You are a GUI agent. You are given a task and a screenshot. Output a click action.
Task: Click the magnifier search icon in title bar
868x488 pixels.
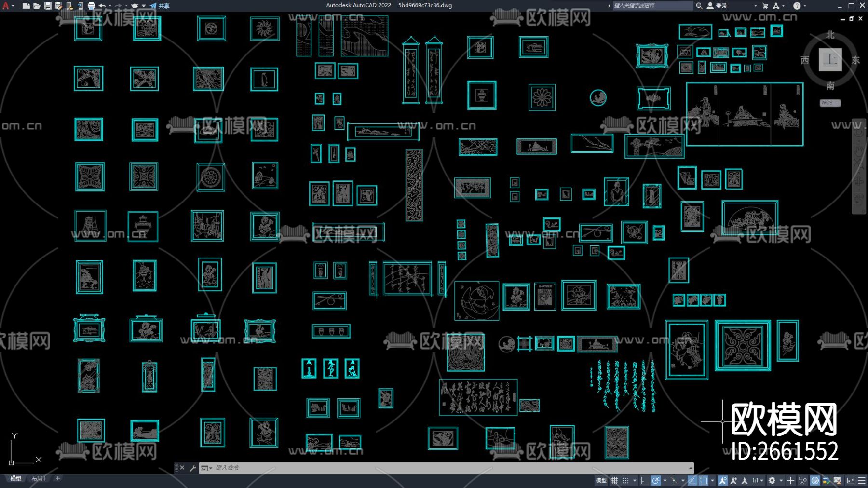(699, 6)
